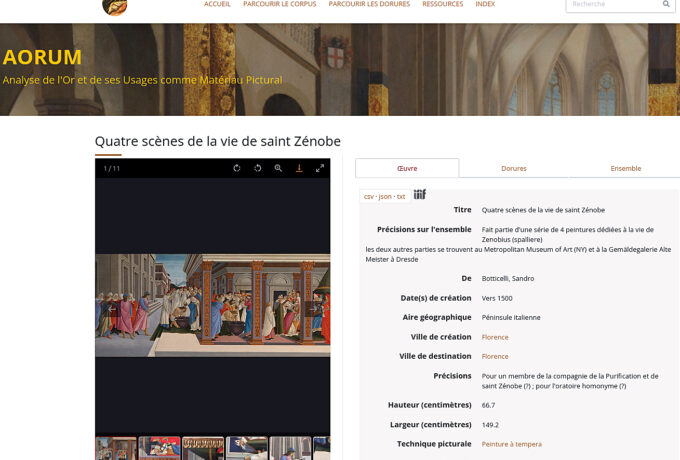The height and width of the screenshot is (460, 680).
Task: Select the first thumbnail of the painting
Action: [116, 448]
